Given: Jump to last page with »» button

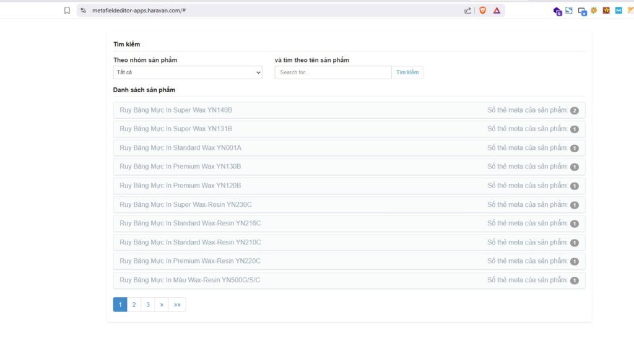Looking at the screenshot, I should (x=177, y=305).
